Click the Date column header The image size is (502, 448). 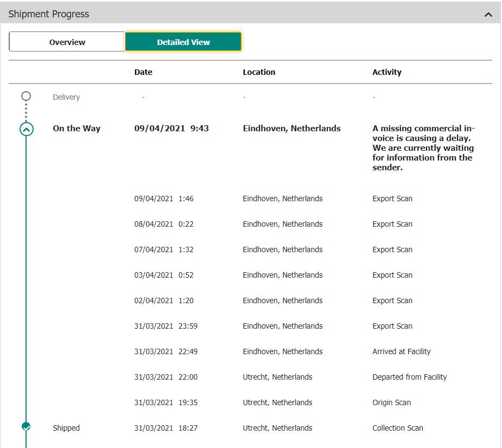pyautogui.click(x=143, y=72)
